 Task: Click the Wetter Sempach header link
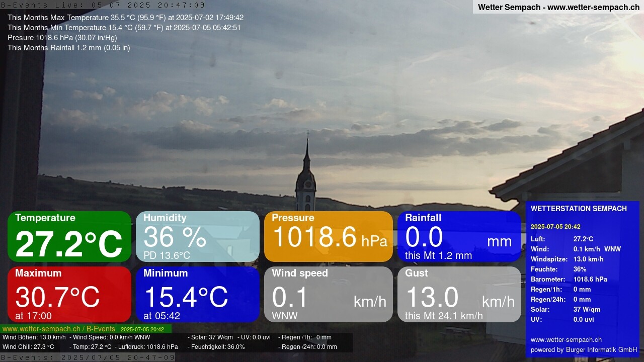pyautogui.click(x=558, y=7)
